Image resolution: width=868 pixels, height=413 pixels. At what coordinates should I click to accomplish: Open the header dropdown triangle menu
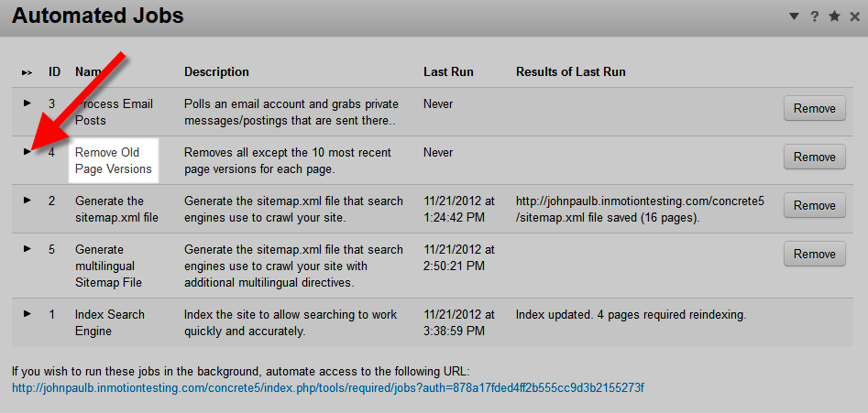tap(794, 16)
